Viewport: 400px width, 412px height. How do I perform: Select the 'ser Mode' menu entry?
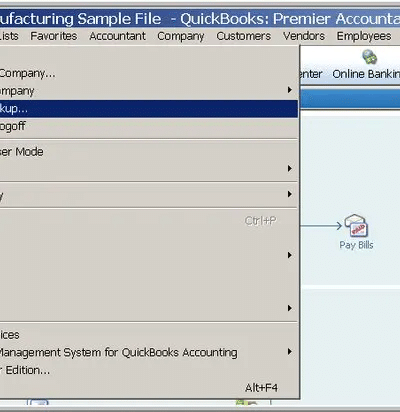pyautogui.click(x=149, y=152)
